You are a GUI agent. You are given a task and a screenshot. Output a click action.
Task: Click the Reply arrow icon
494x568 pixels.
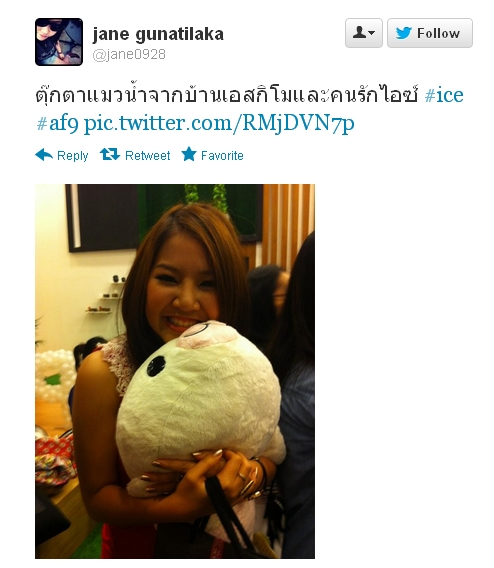tap(44, 155)
